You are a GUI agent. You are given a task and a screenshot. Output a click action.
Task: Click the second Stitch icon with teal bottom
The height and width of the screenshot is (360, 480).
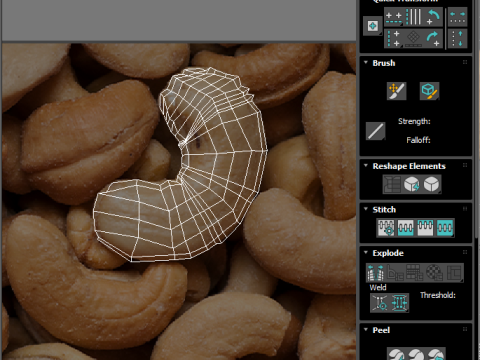point(405,228)
